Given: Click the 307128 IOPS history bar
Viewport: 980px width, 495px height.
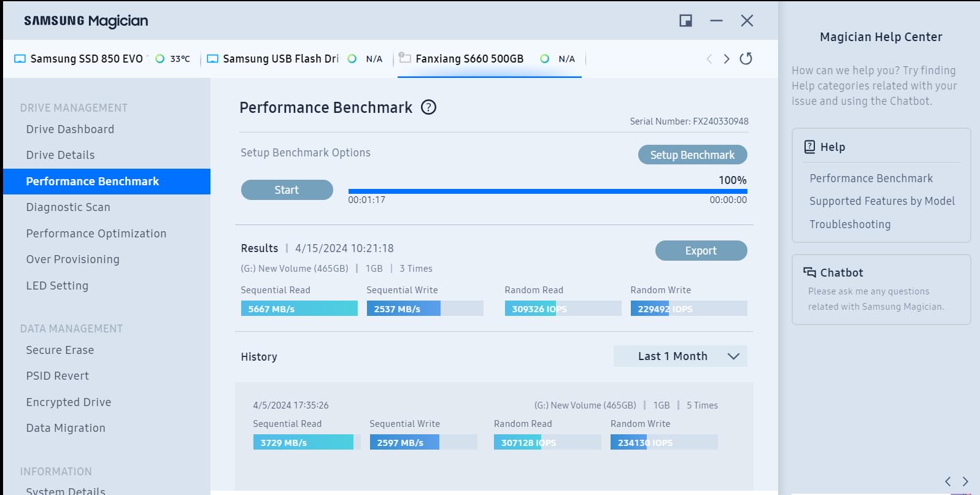Looking at the screenshot, I should (x=547, y=442).
